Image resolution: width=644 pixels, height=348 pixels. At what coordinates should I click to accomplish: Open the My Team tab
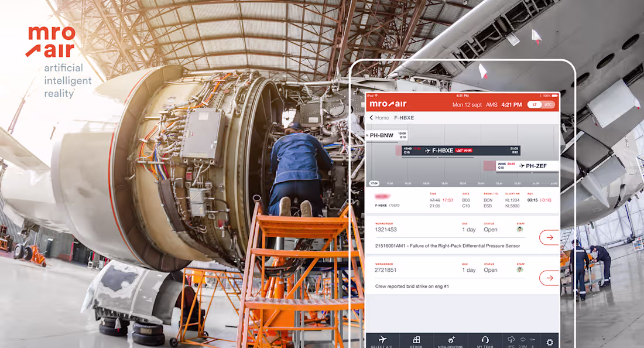pos(485,340)
